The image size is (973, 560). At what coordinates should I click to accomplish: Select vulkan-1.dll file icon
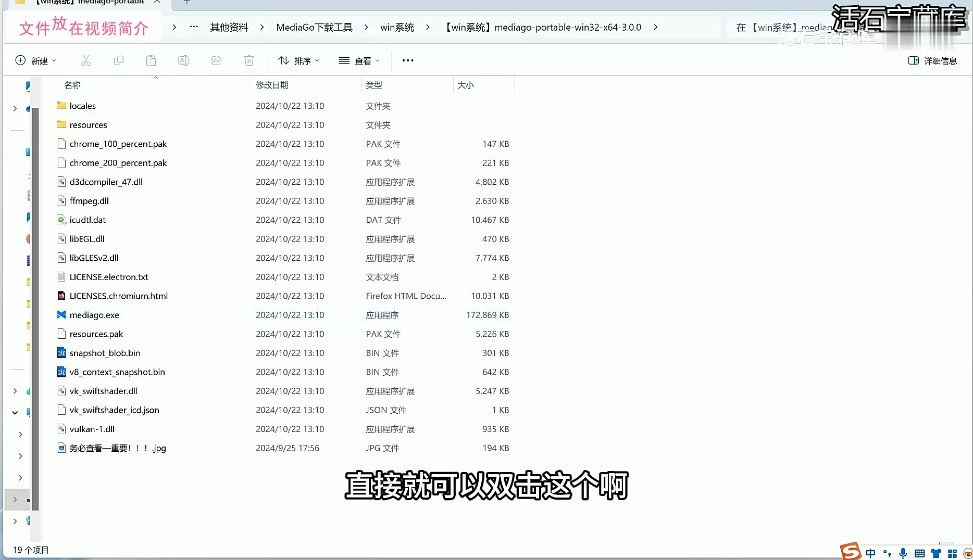pyautogui.click(x=61, y=429)
